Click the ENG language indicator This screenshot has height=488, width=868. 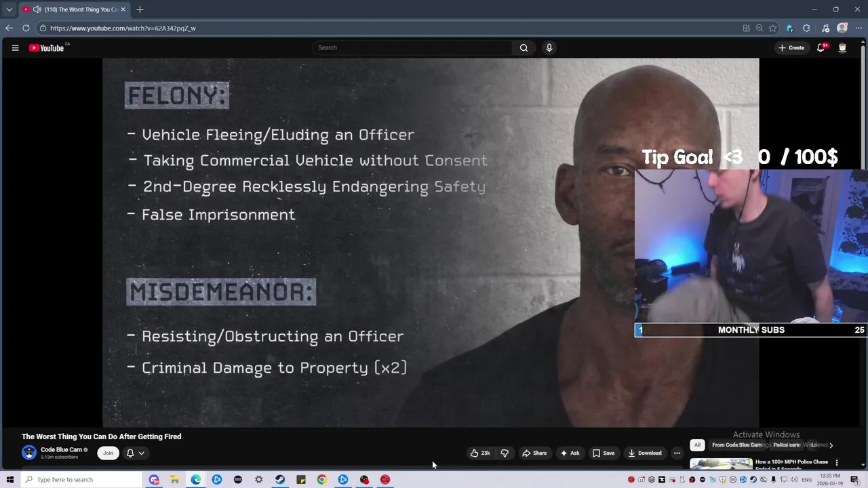click(x=807, y=480)
